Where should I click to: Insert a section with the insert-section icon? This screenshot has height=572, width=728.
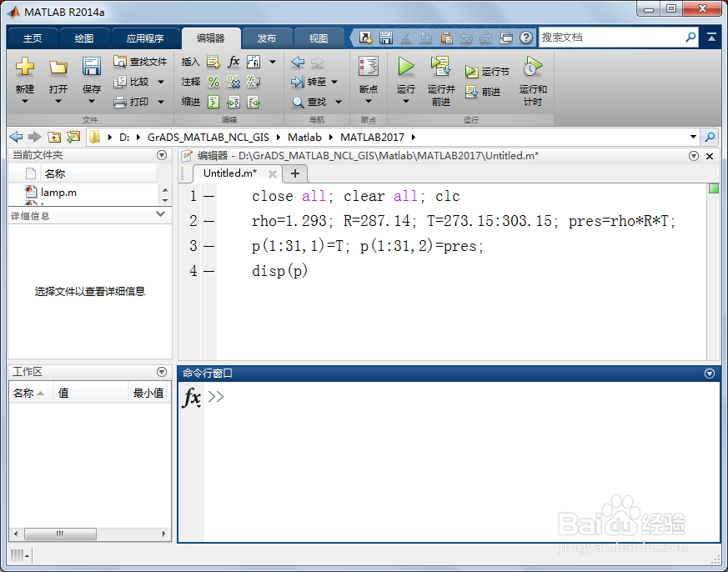[x=213, y=62]
